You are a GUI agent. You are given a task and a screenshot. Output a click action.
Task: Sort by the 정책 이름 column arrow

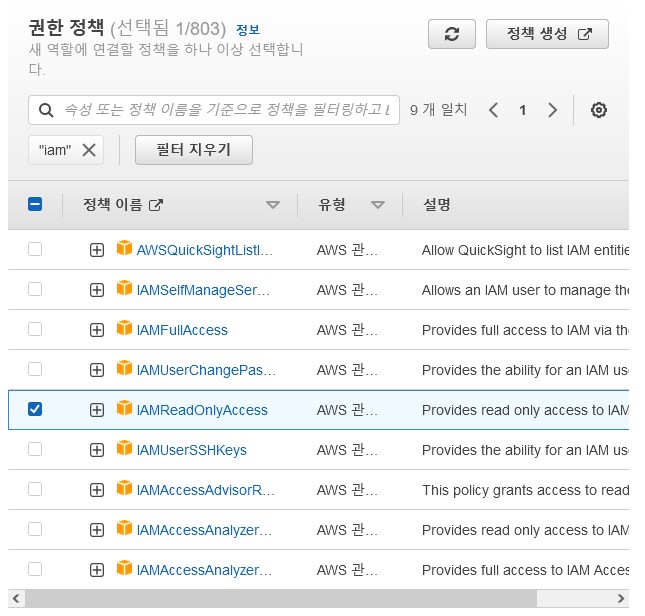pos(273,204)
